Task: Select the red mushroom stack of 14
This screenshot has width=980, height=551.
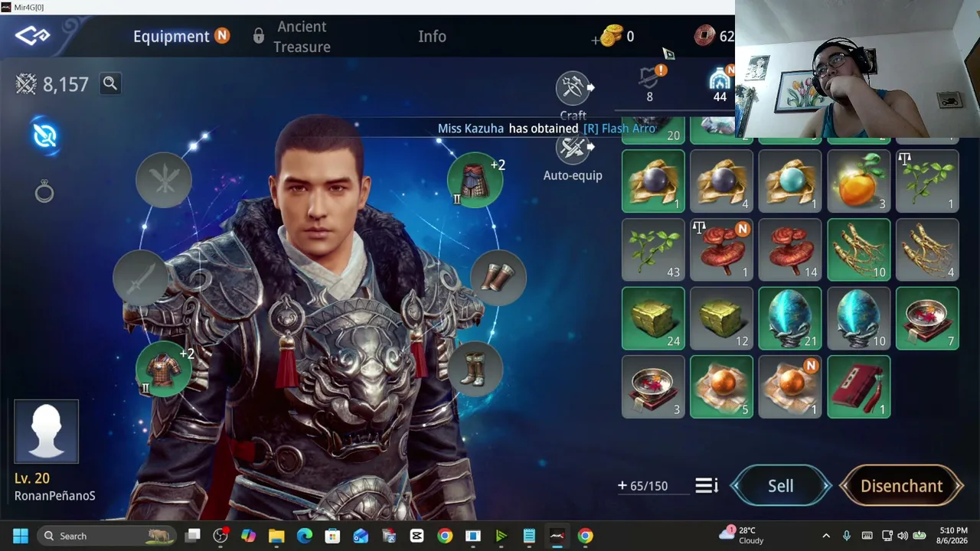Action: (790, 250)
